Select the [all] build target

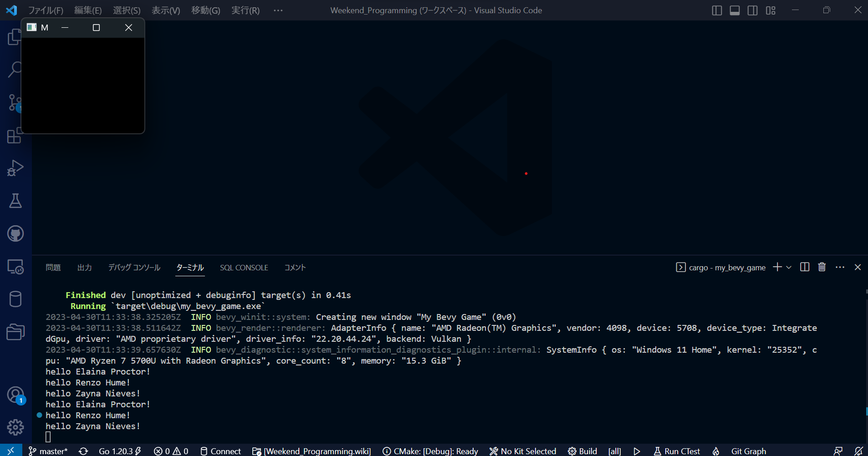click(x=614, y=451)
